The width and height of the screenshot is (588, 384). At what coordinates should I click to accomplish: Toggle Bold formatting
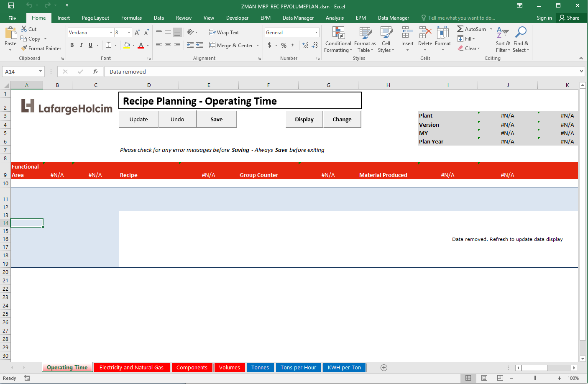72,45
